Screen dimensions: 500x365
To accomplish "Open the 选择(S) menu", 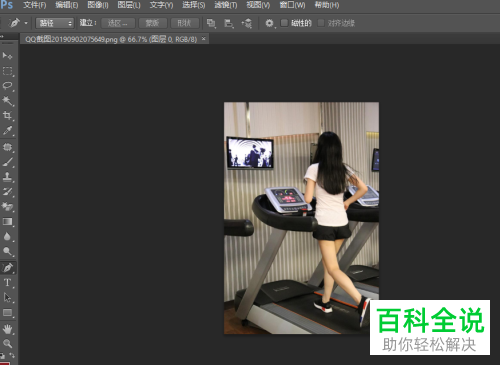I will (194, 5).
